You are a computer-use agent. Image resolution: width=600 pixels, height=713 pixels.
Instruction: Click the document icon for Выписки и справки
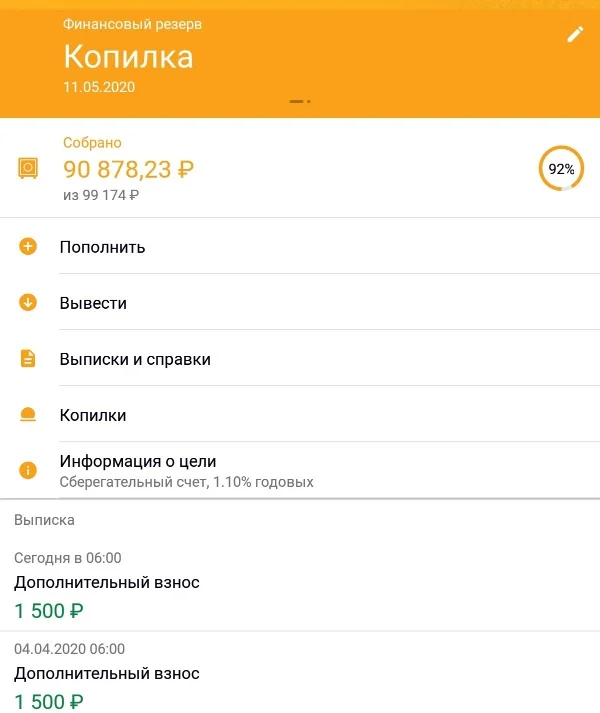click(x=28, y=358)
